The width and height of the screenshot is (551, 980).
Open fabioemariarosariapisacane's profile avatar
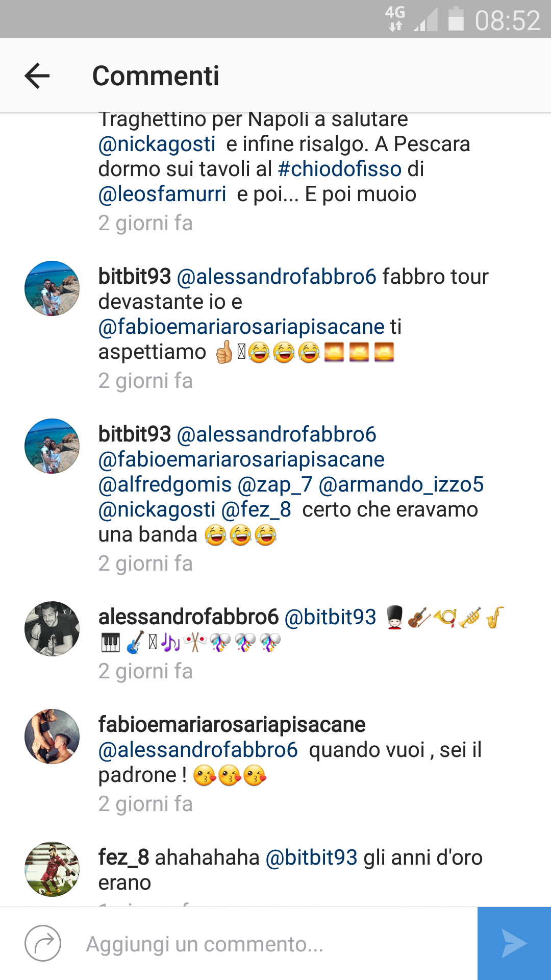(52, 737)
